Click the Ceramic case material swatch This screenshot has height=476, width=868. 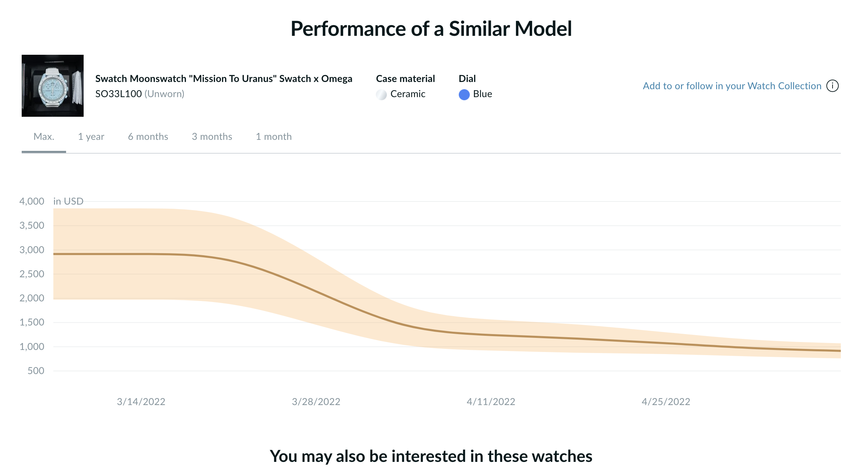(381, 94)
